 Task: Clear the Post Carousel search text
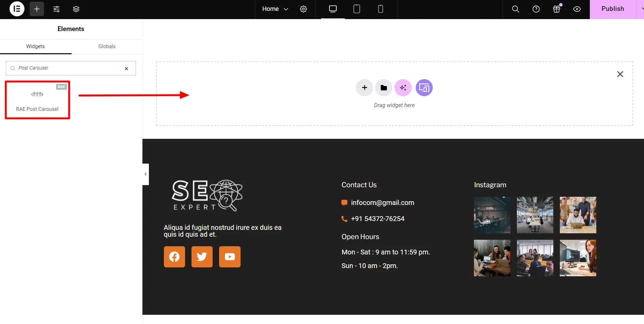tap(126, 69)
